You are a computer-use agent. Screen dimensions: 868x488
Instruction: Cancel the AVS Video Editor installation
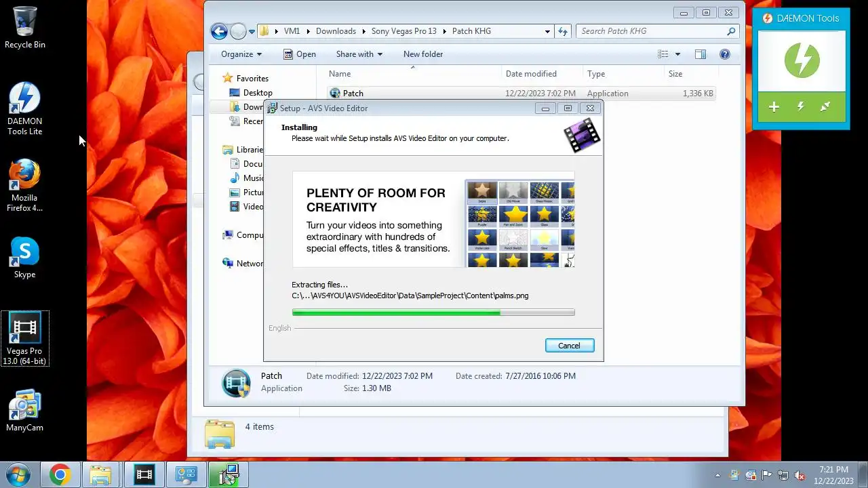click(x=570, y=346)
